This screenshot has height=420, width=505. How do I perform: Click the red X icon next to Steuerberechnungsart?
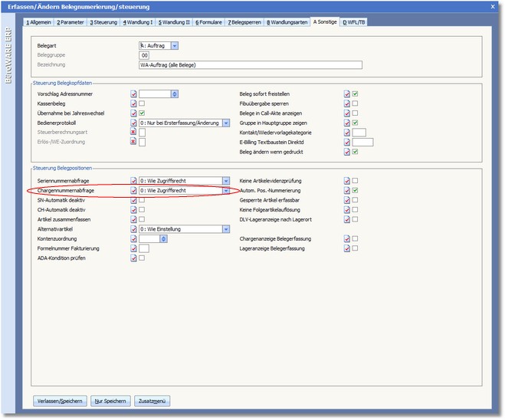[133, 132]
